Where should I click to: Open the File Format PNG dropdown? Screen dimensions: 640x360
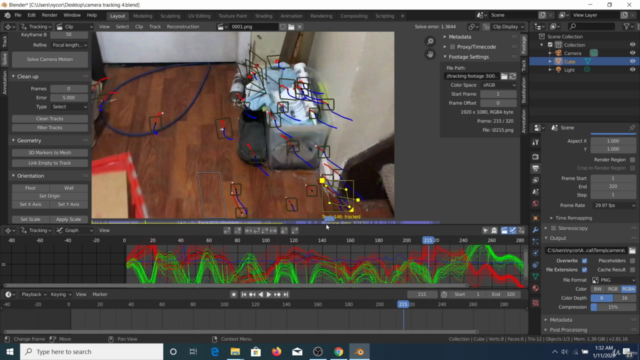coord(613,280)
